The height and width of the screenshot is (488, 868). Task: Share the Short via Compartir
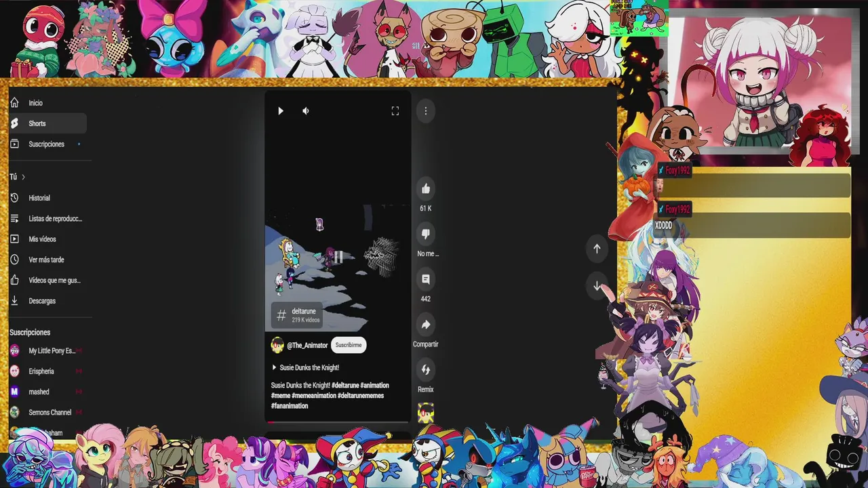tap(426, 325)
